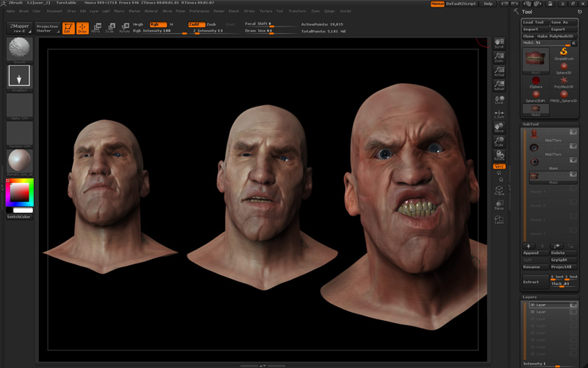Click the Move view icon in right shelf
Viewport: 588px width, 368px height.
pyautogui.click(x=499, y=127)
